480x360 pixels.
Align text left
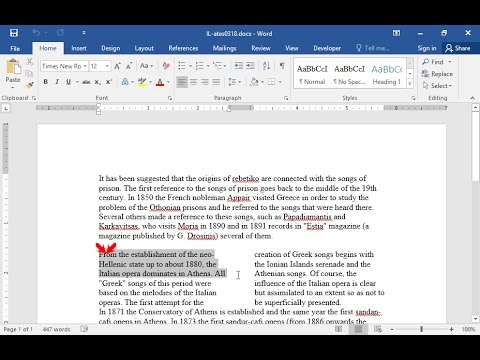click(x=182, y=82)
